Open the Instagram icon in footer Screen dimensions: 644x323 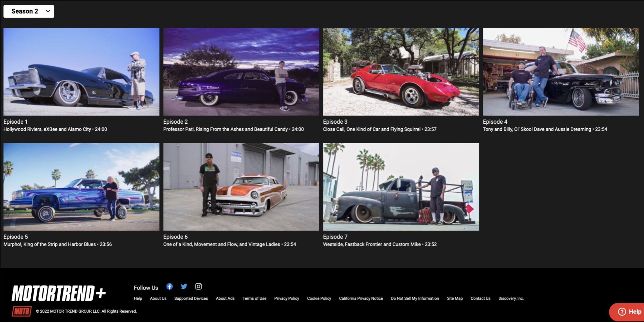[198, 286]
